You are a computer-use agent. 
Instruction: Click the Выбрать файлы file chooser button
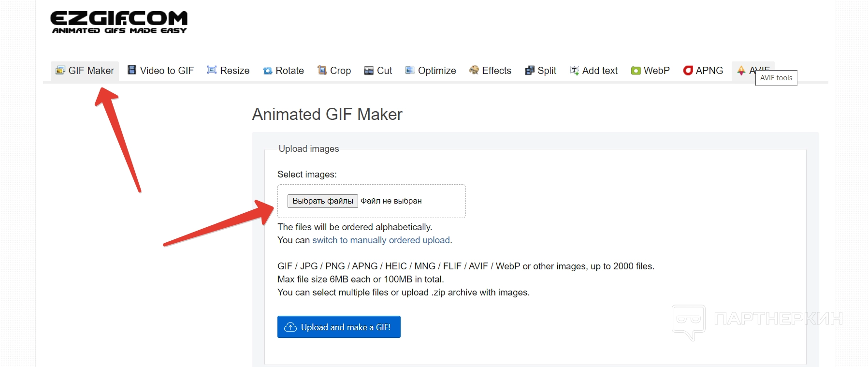pos(323,201)
